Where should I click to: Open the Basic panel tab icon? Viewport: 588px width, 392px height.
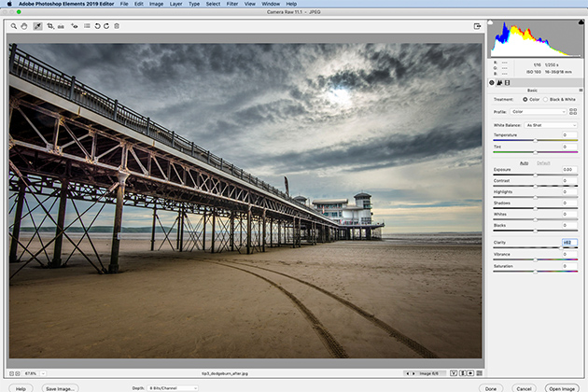(492, 82)
